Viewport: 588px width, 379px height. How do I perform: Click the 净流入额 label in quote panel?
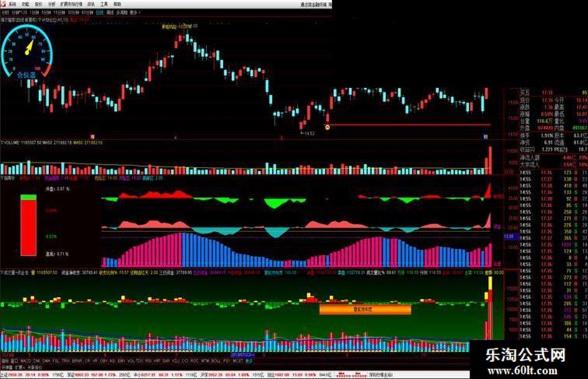coord(530,158)
